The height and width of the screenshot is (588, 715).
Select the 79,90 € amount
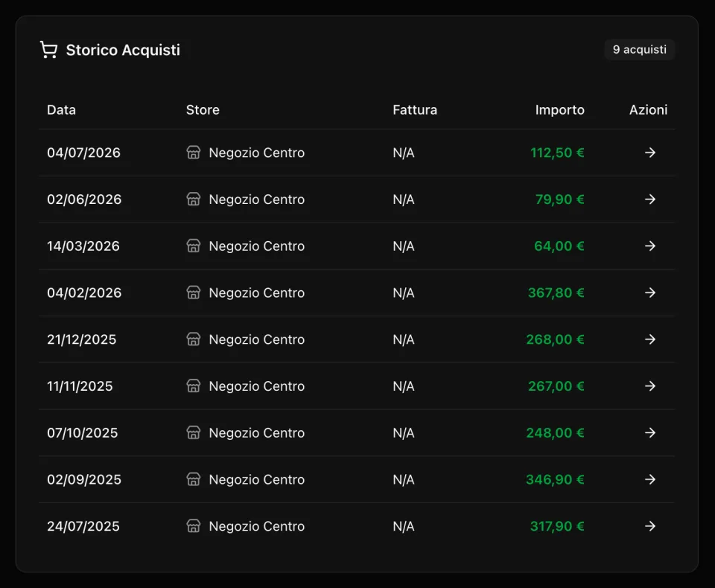560,199
